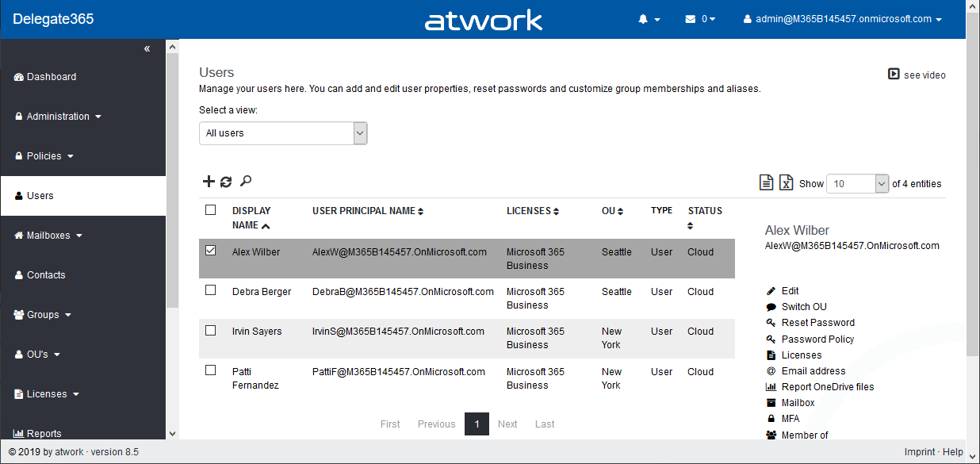Export list to CSV document icon
The height and width of the screenshot is (464, 980).
coord(767,182)
